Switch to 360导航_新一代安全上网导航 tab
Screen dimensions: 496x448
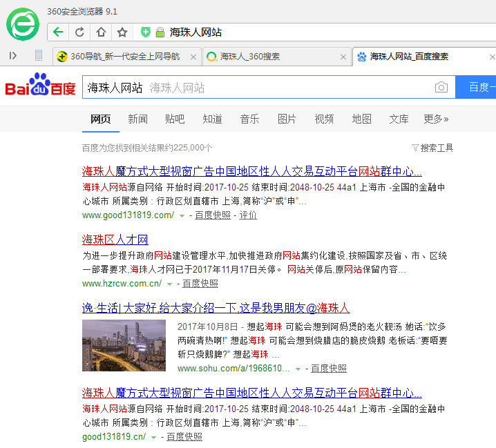coord(126,57)
